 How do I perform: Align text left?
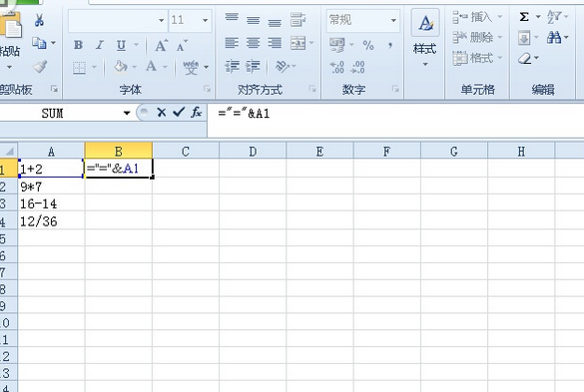click(x=232, y=43)
